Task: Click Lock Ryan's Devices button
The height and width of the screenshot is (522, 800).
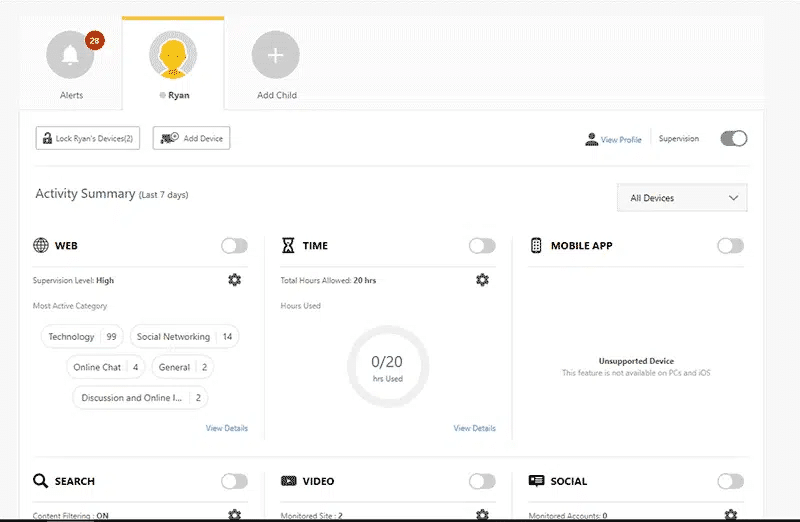Action: click(x=88, y=138)
